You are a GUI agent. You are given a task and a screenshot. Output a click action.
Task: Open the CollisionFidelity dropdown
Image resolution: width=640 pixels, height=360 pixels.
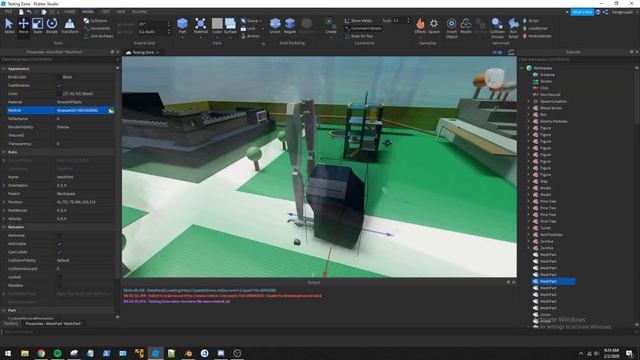point(84,260)
